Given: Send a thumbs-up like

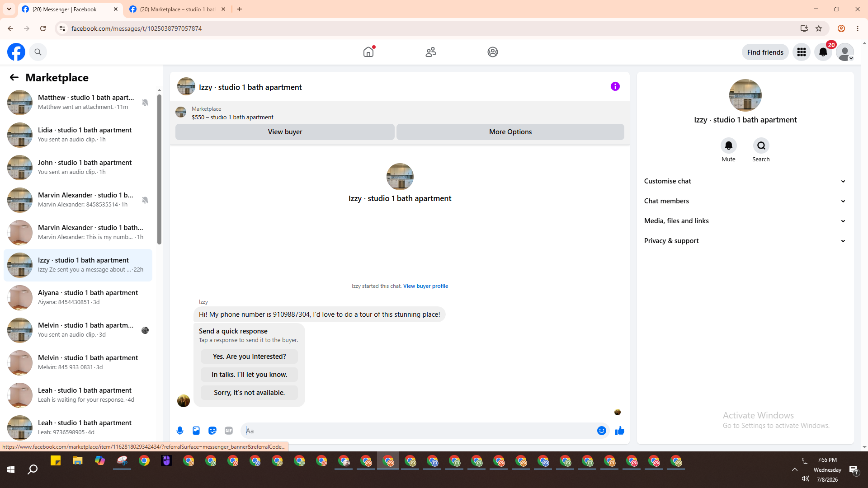Looking at the screenshot, I should [x=620, y=431].
